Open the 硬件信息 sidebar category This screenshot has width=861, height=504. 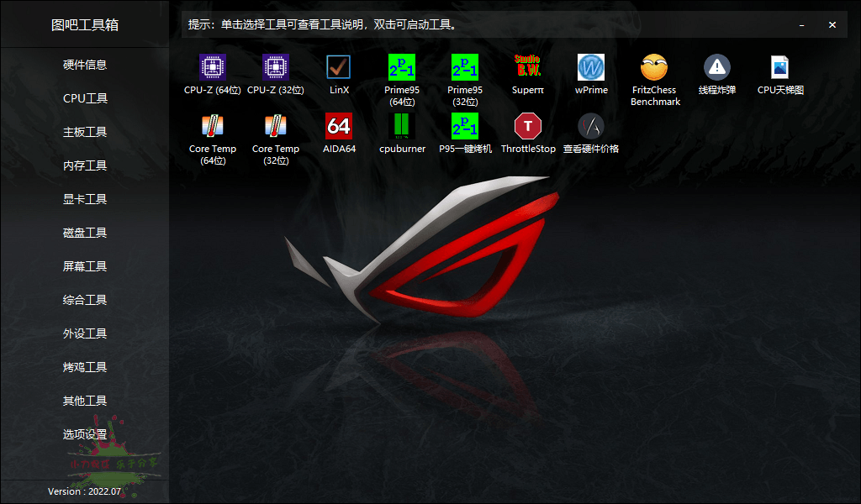pyautogui.click(x=85, y=65)
